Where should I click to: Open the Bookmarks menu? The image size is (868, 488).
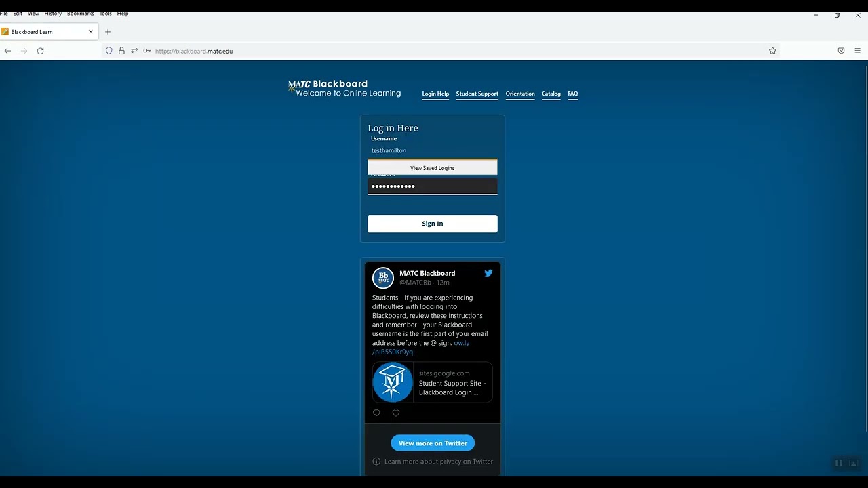coord(81,14)
